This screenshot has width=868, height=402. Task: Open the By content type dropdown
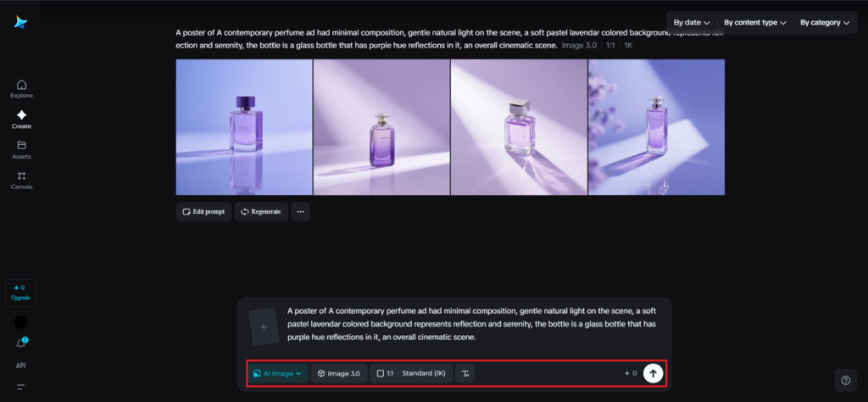[754, 23]
